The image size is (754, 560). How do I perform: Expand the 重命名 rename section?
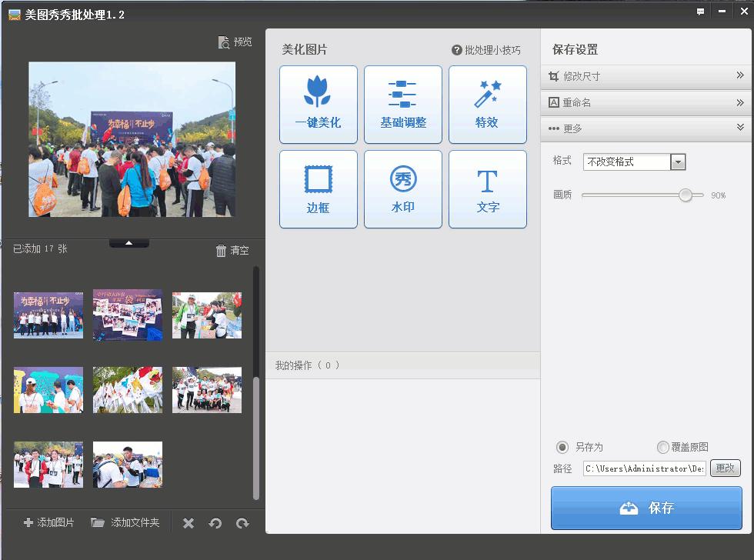739,102
